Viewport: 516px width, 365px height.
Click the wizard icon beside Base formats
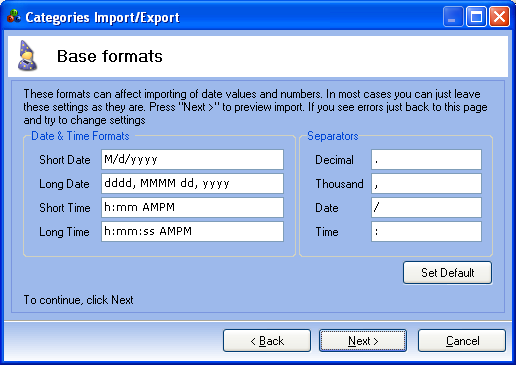tap(27, 56)
